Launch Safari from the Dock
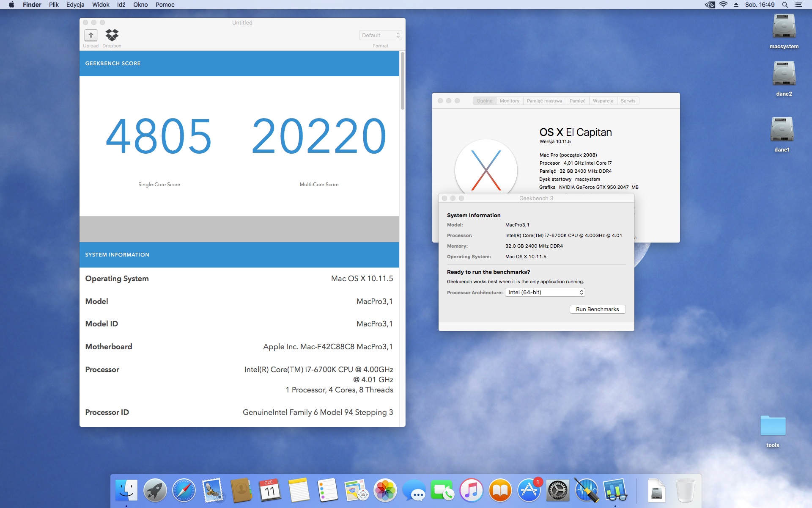Screen dimensions: 812x508 pos(184,491)
